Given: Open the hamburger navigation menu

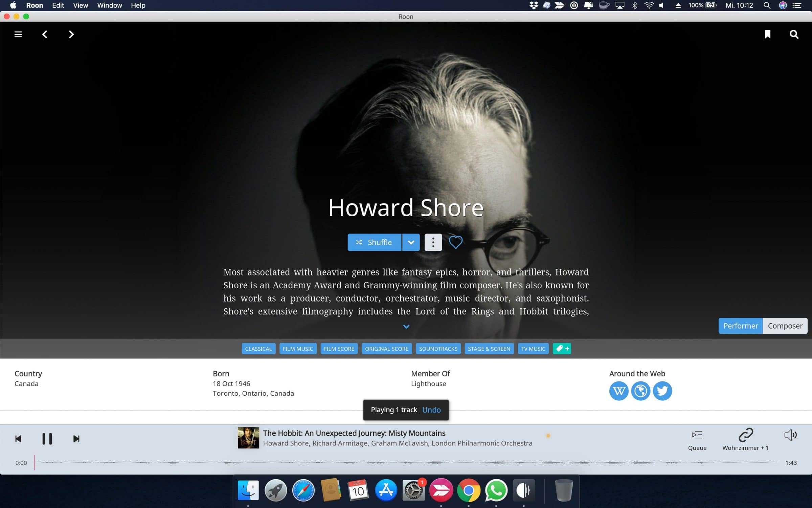Looking at the screenshot, I should 18,34.
